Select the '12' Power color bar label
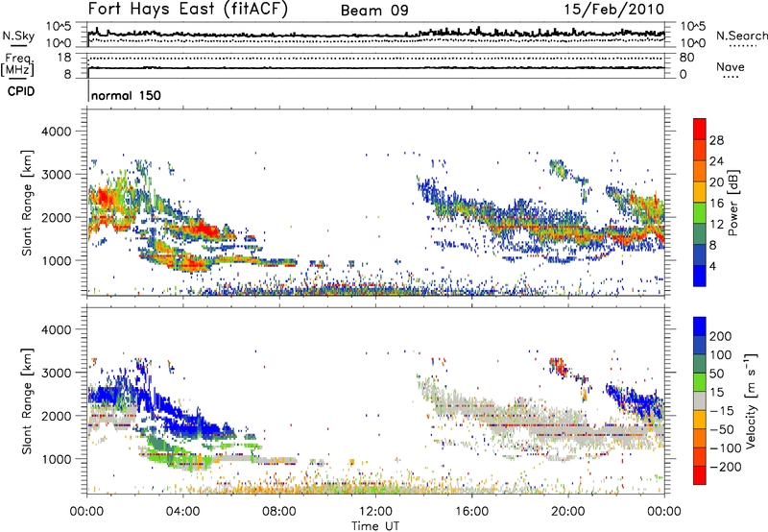 coord(716,225)
